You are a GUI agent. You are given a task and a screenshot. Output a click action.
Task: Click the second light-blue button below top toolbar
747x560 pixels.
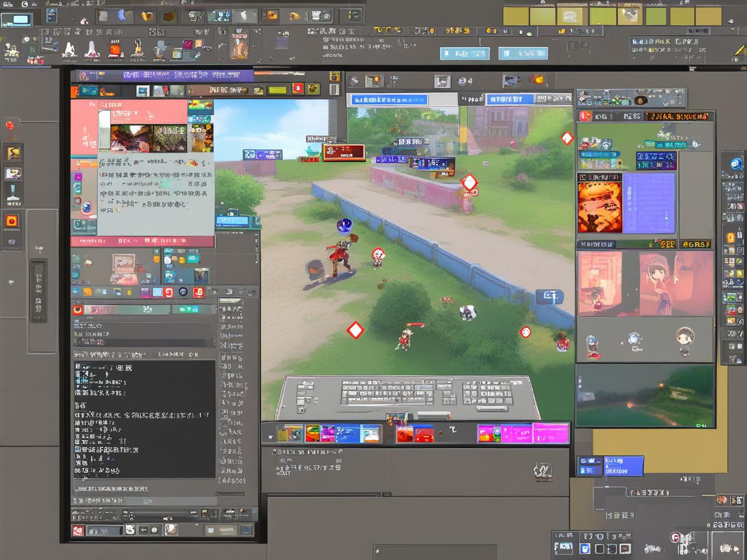523,54
